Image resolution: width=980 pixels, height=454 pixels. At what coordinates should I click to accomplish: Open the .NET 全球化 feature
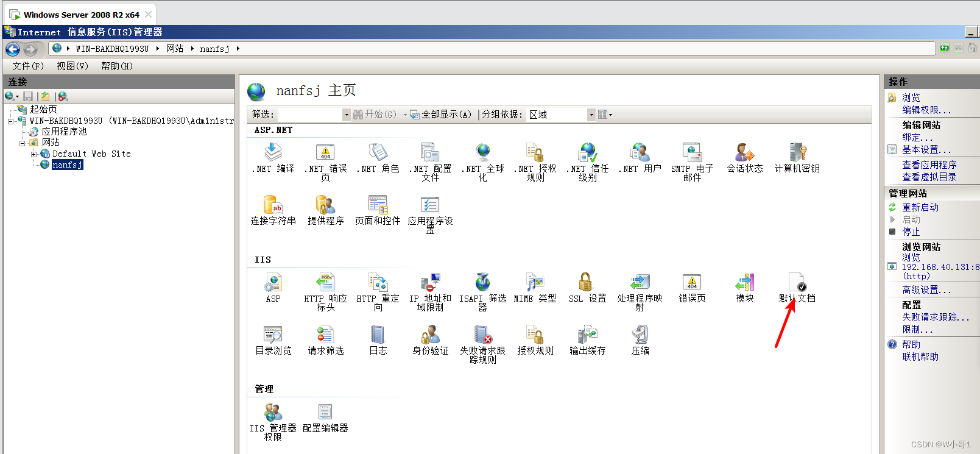(482, 162)
